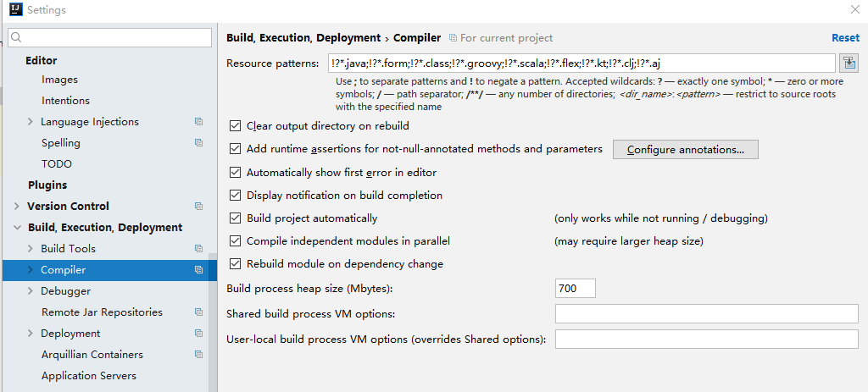Screen dimensions: 868x392
Task: Click the Configure annotations button
Action: click(x=685, y=150)
